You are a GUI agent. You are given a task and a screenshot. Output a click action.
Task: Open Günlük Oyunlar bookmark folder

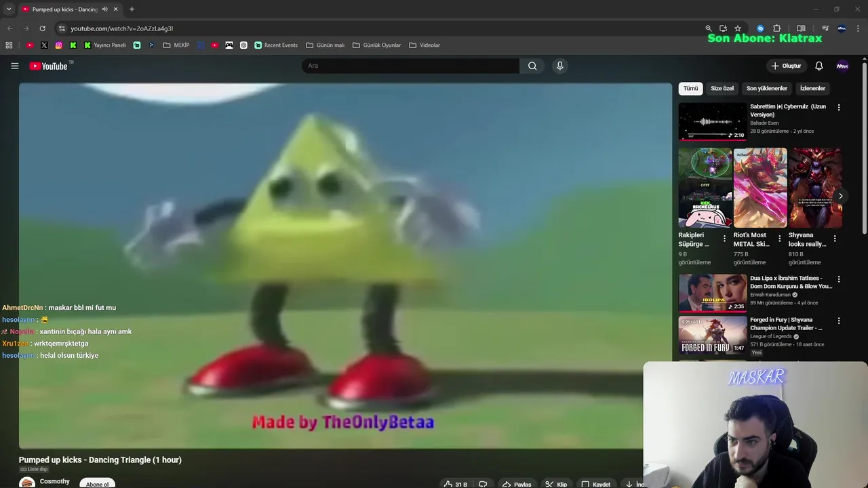click(377, 45)
